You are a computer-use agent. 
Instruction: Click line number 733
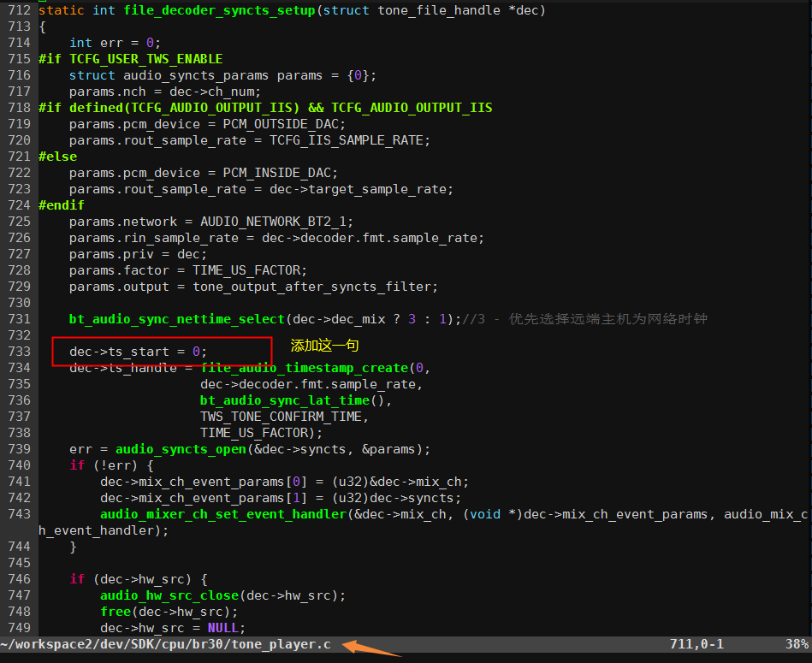19,352
